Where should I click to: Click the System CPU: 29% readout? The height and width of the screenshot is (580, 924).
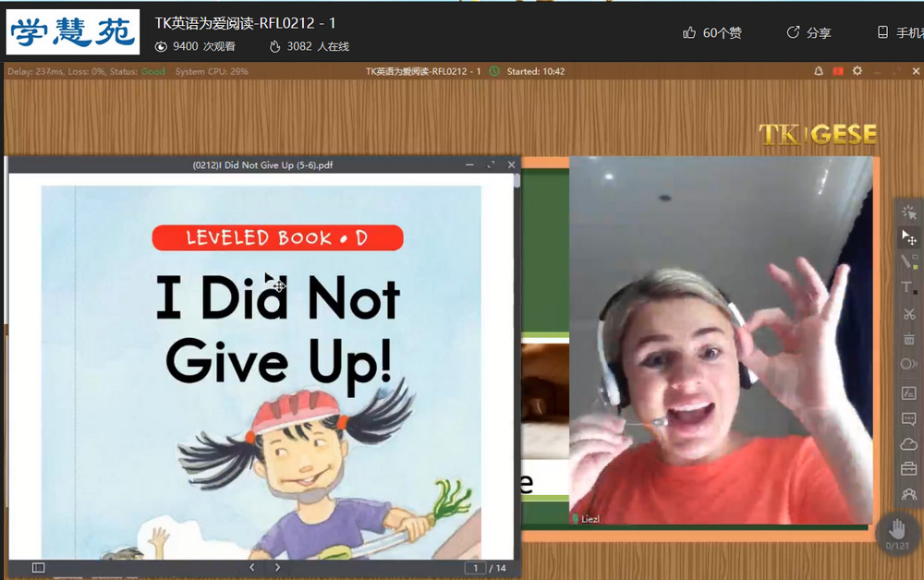click(x=212, y=71)
